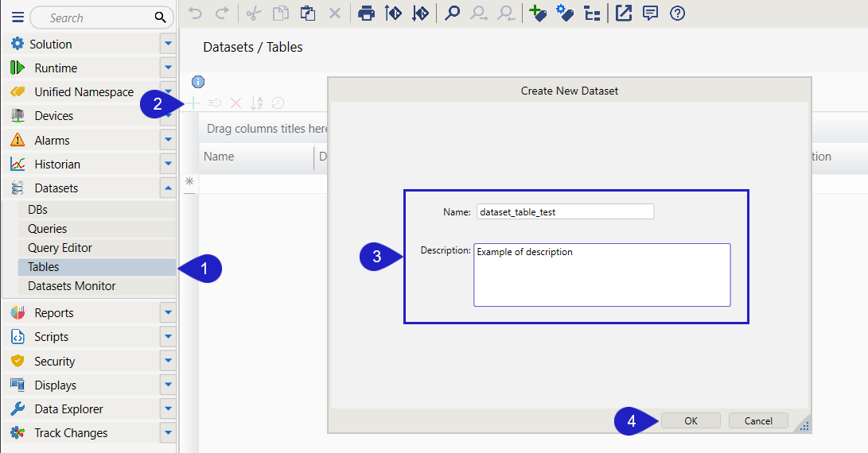
Task: Click the green plus add table icon
Action: coord(193,103)
